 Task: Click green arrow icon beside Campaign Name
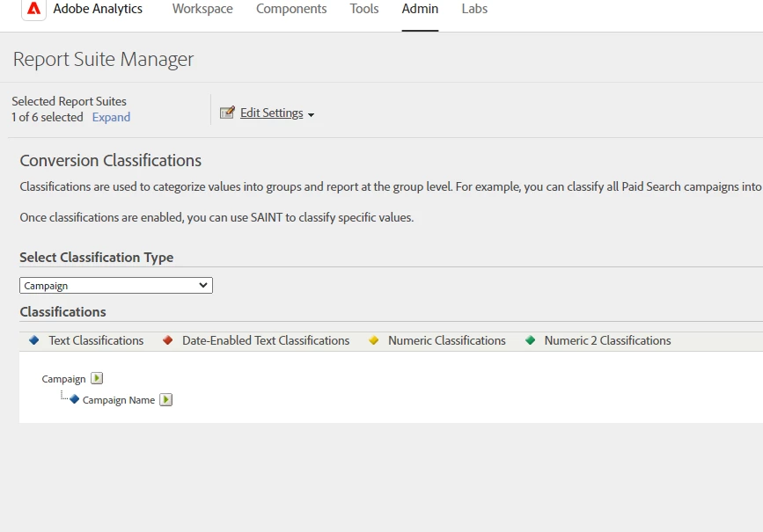pyautogui.click(x=166, y=400)
